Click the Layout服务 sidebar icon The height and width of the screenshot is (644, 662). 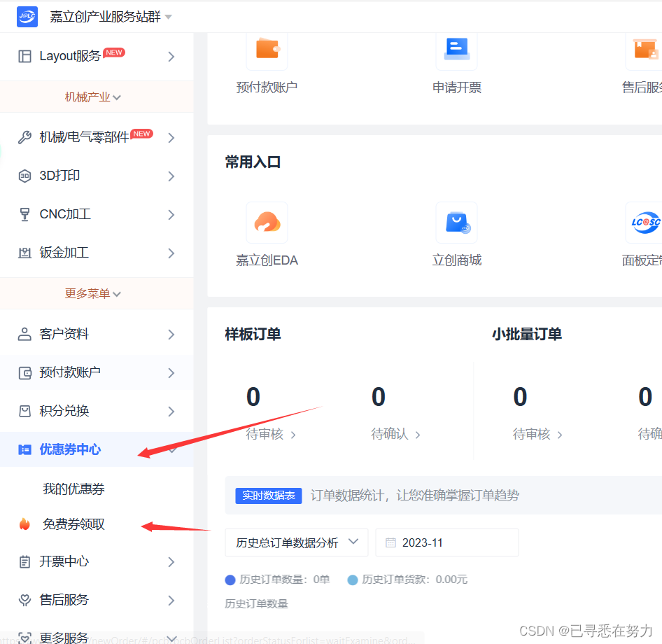(x=25, y=56)
